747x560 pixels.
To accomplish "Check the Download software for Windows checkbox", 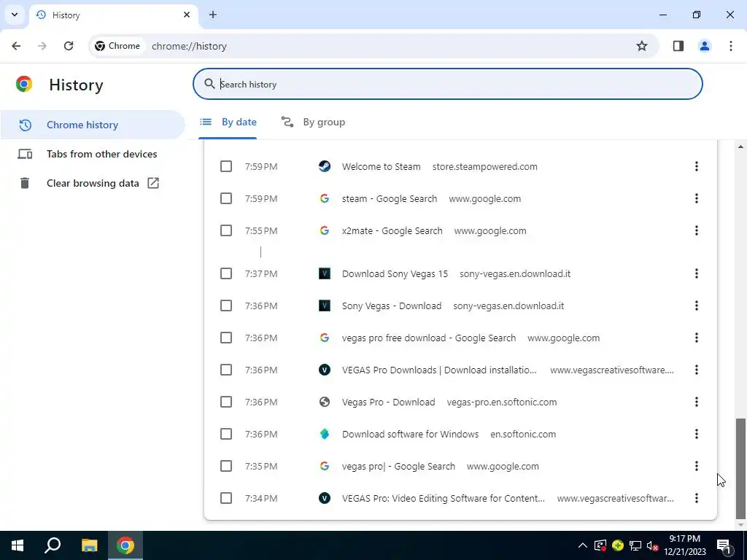I will 226,434.
